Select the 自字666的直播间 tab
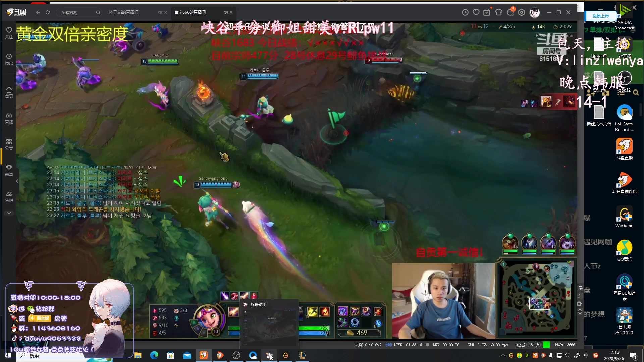 pyautogui.click(x=190, y=12)
